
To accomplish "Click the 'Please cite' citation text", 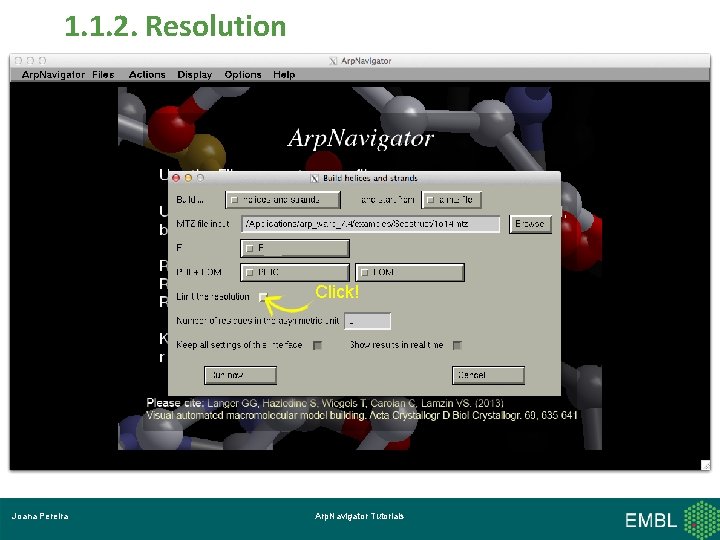I will (362, 409).
